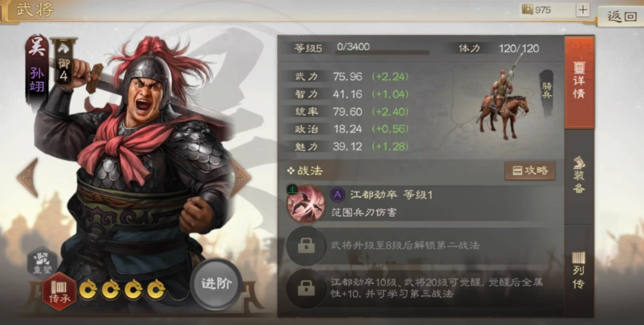Viewport: 644px width, 325px height.
Task: Open the 攻略 strategy guide
Action: point(530,171)
